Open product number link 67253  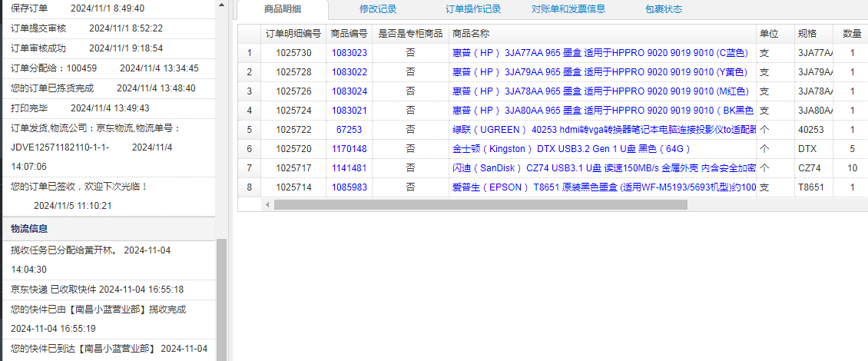350,130
